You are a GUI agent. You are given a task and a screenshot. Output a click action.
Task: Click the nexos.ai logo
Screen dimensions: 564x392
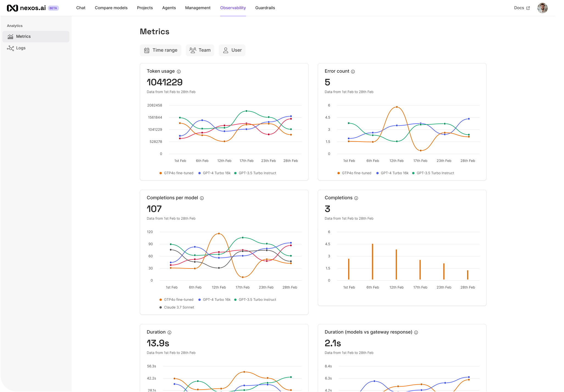point(26,8)
